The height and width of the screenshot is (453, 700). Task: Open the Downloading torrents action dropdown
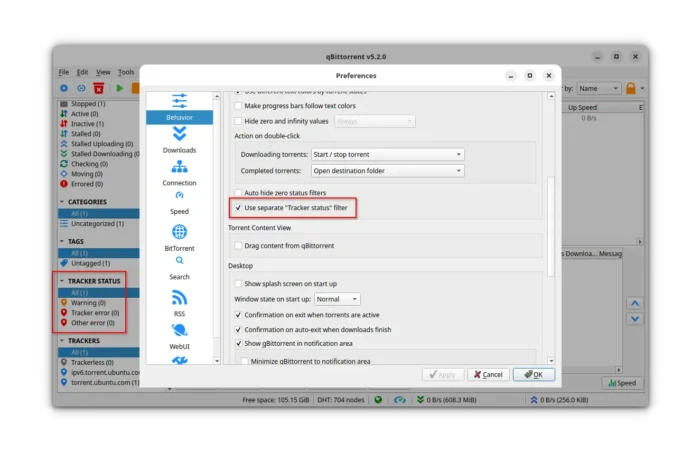point(387,154)
